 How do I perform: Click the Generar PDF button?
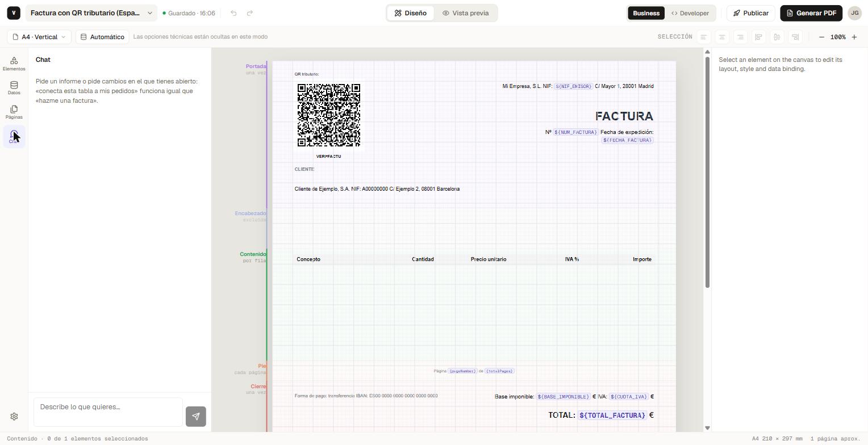tap(811, 13)
